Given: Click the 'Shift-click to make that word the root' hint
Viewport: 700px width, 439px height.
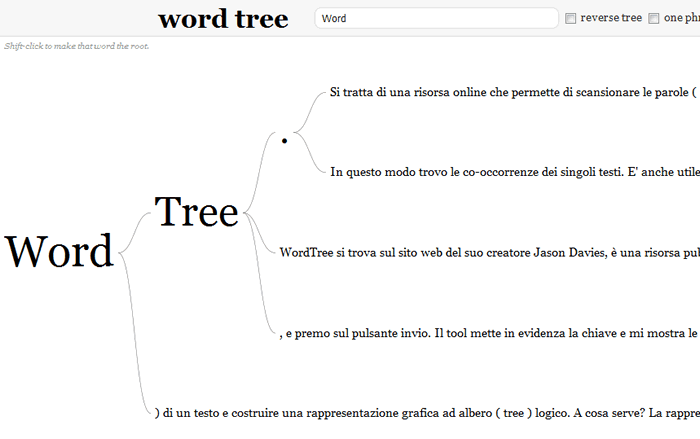Looking at the screenshot, I should (77, 46).
